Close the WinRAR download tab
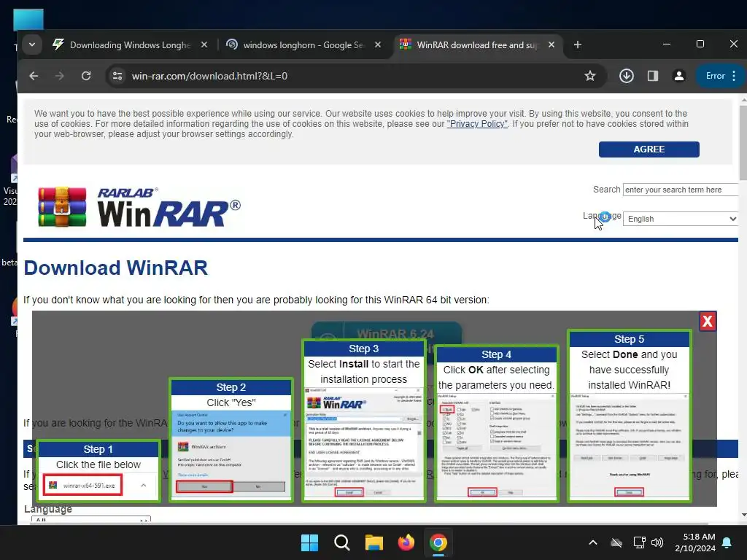The image size is (747, 560). (x=551, y=44)
